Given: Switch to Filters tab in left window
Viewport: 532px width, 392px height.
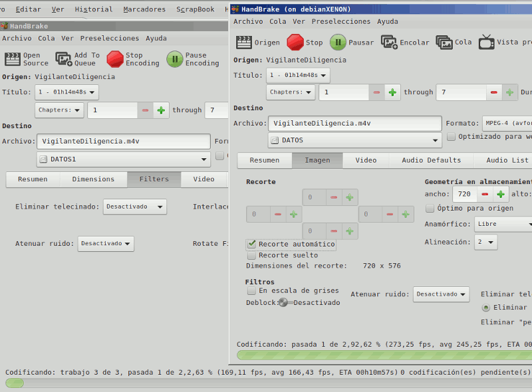Looking at the screenshot, I should click(x=154, y=179).
